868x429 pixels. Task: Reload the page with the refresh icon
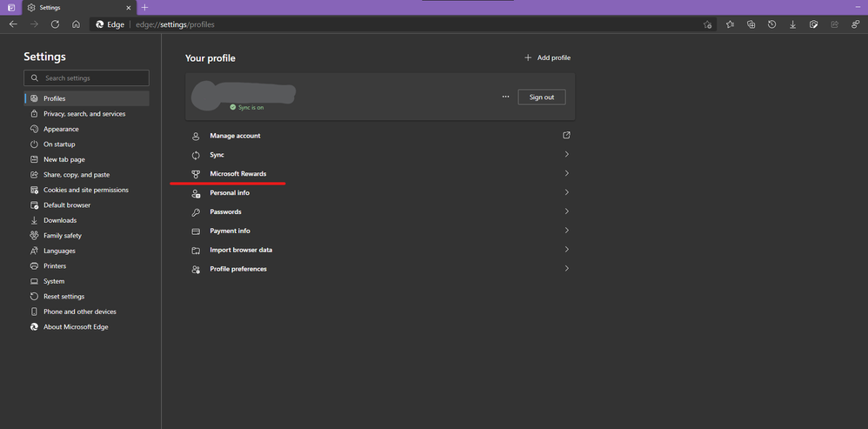point(55,24)
